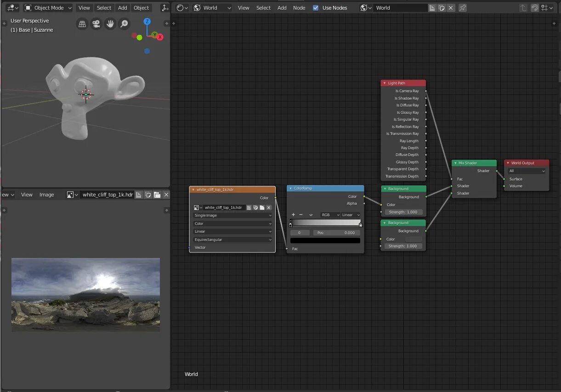Collapse the Mix Shader node
The width and height of the screenshot is (561, 392).
pos(455,163)
